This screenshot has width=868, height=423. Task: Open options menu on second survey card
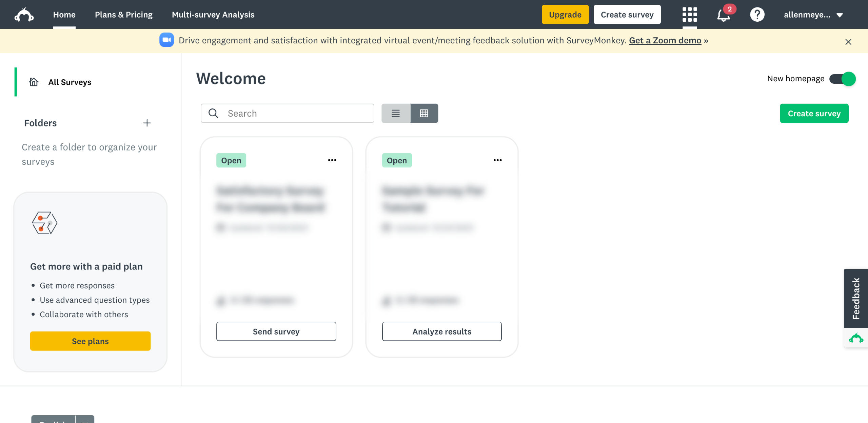click(497, 160)
